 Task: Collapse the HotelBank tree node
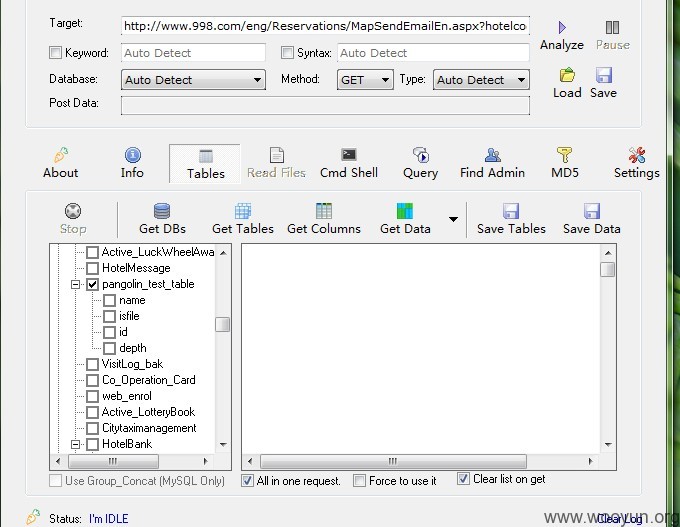pos(75,444)
